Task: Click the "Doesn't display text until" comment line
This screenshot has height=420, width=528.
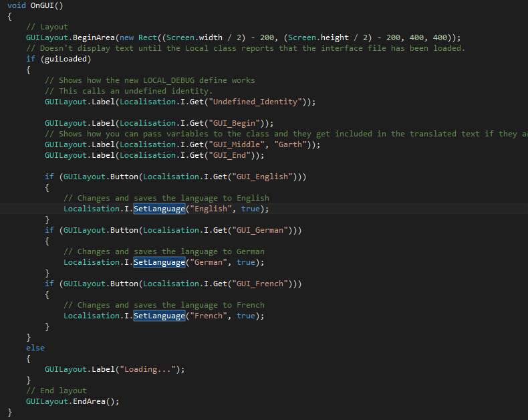Action: (245, 48)
